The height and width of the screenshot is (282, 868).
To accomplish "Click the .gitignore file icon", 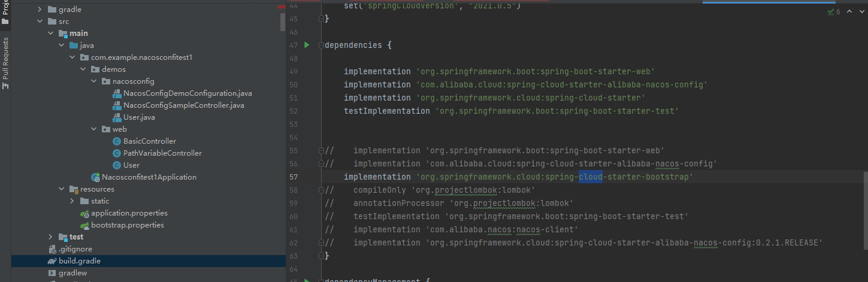I will coord(52,249).
